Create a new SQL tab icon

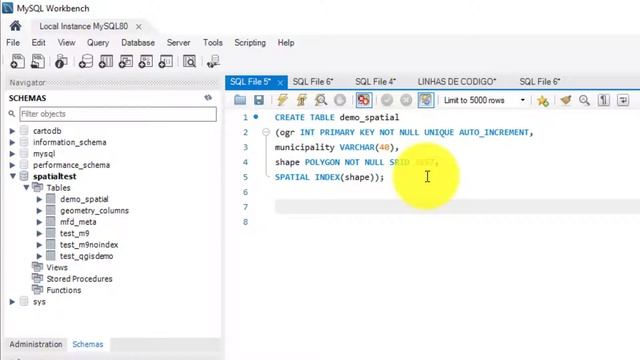tap(18, 61)
